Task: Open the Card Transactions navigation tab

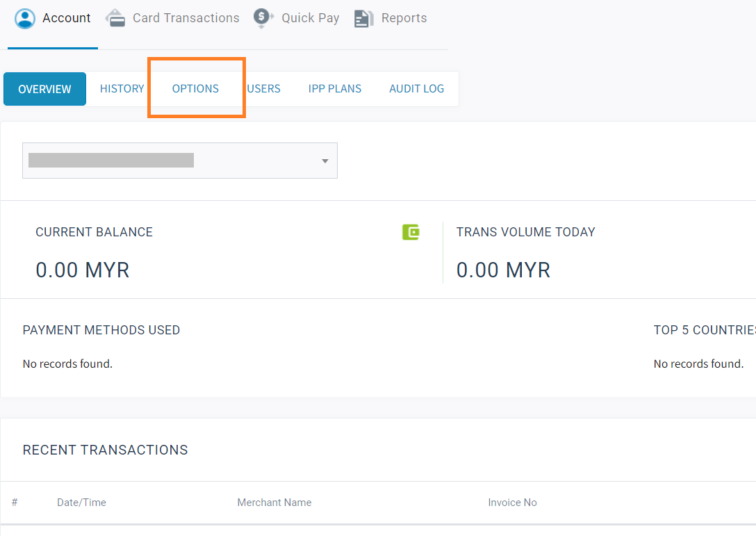Action: pos(173,18)
